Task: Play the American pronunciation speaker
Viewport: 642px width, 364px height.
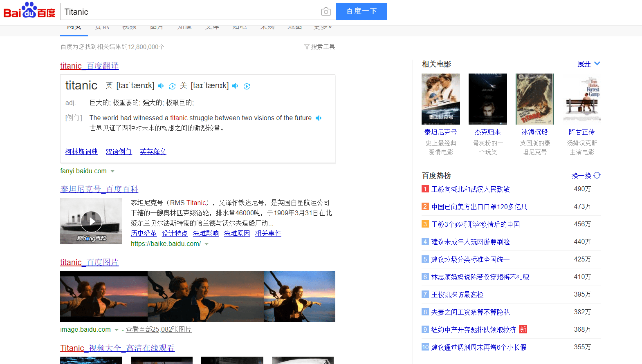Action: (235, 86)
